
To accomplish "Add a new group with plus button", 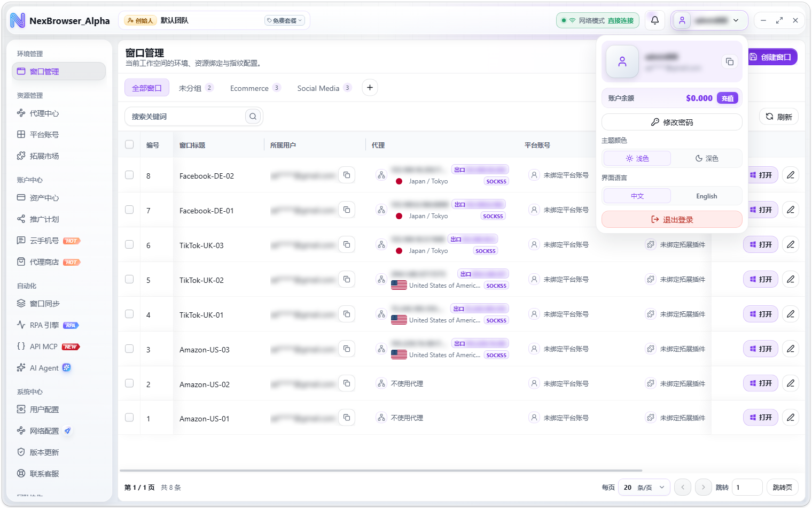I will 370,87.
